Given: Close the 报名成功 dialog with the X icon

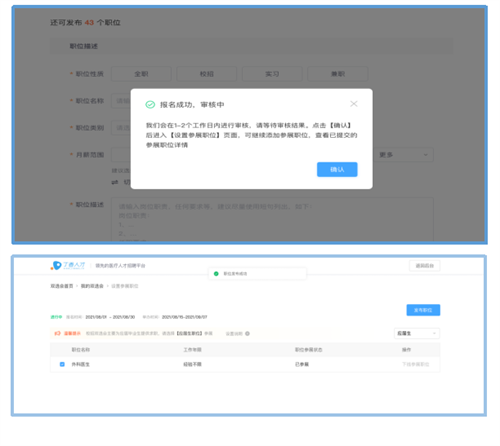Looking at the screenshot, I should click(x=354, y=104).
